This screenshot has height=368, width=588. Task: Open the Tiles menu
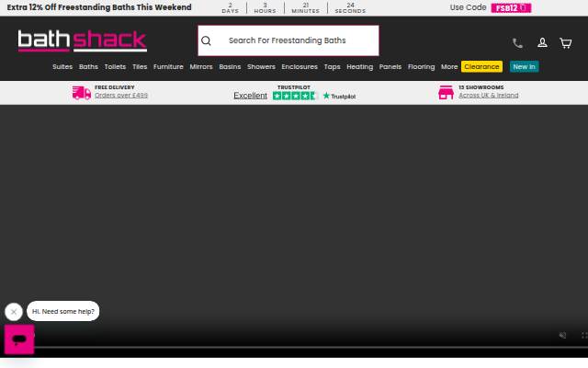(140, 67)
